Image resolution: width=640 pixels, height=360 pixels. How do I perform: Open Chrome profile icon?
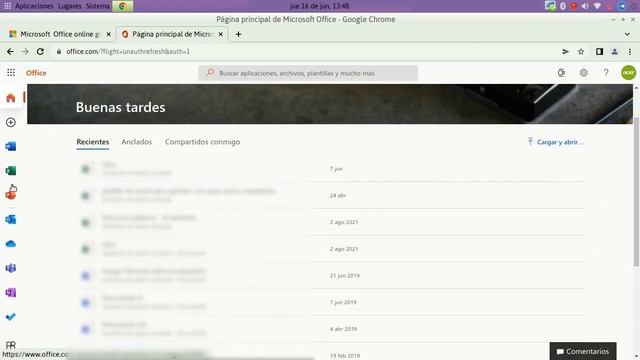tap(614, 51)
